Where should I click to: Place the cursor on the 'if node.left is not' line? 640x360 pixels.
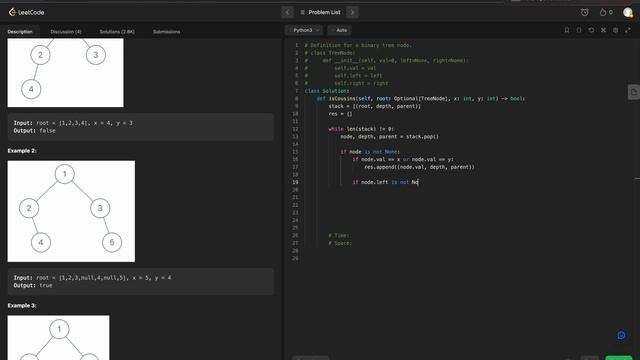coord(386,182)
